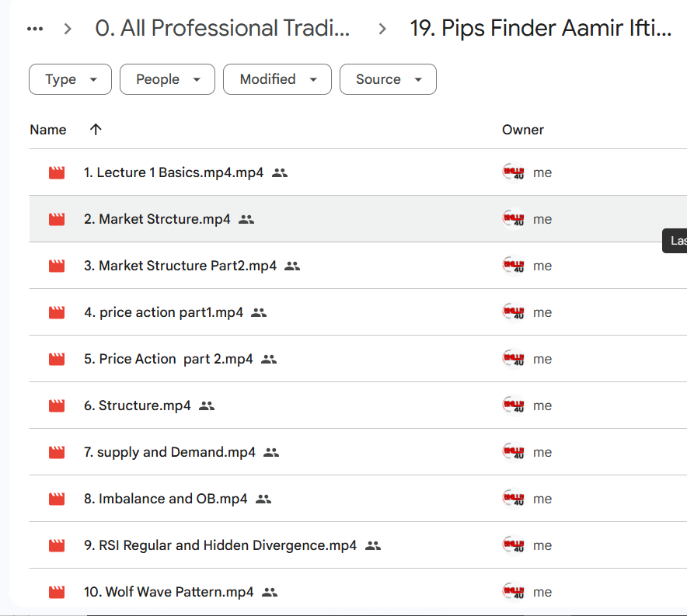Click the Pips Finder Aamir breadcrumb folder
The width and height of the screenshot is (687, 616).
[540, 29]
